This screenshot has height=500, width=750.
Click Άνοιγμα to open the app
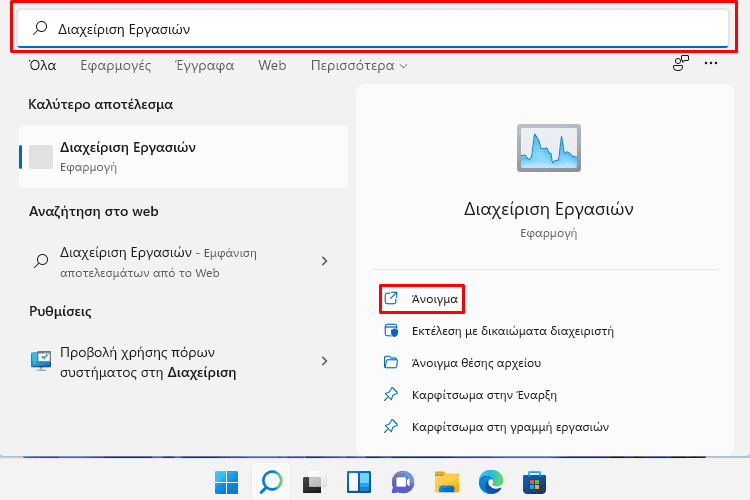[421, 299]
